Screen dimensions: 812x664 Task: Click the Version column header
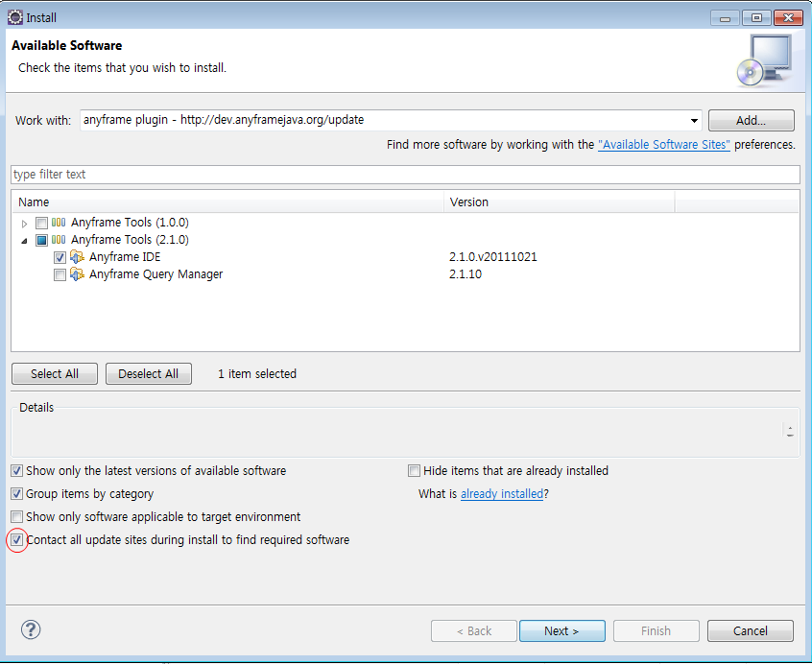coord(560,202)
